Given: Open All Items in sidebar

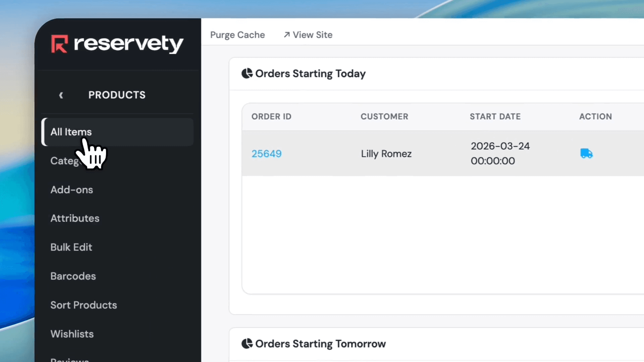Looking at the screenshot, I should pos(117,132).
